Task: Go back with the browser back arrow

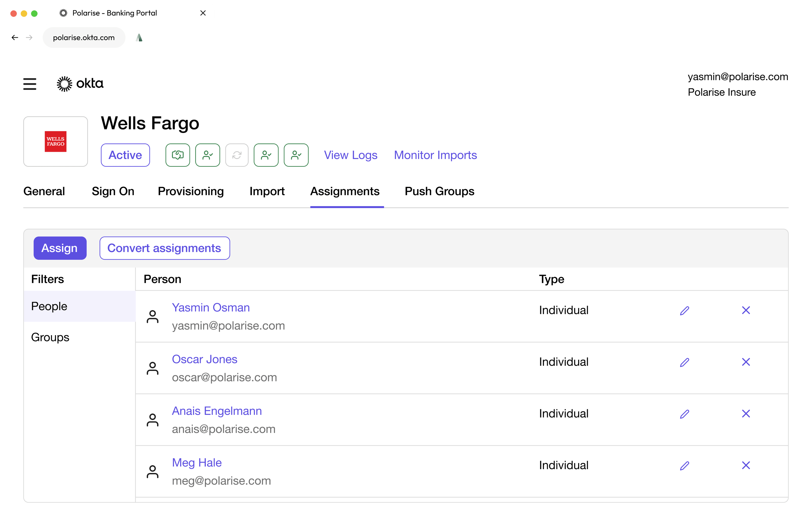Action: (15, 38)
